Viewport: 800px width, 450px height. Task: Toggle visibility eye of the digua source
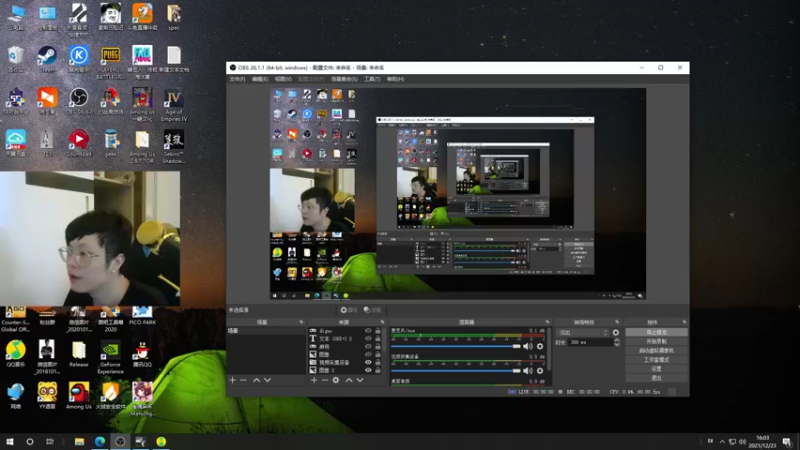point(368,331)
